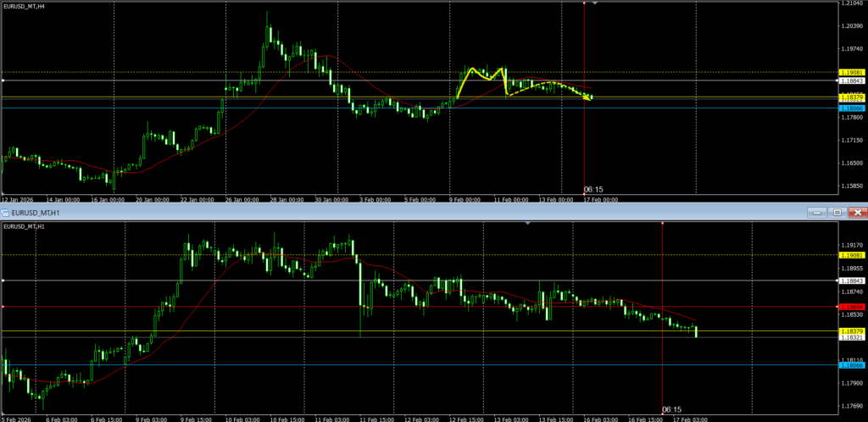The image size is (868, 422).
Task: Minimize the EURUSD_MT,H1 chart window
Action: coord(816,212)
